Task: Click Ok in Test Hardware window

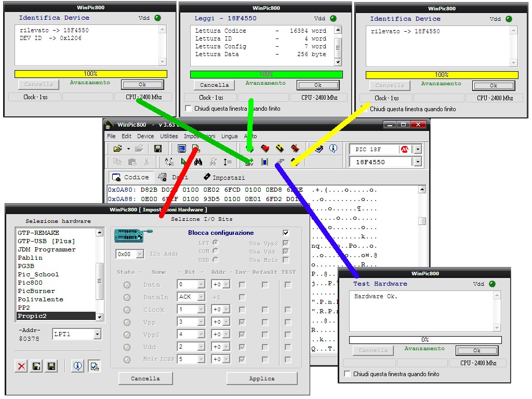Action: 476,350
